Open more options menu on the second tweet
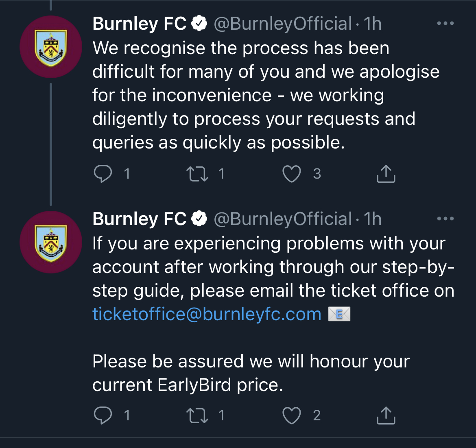 tap(445, 219)
